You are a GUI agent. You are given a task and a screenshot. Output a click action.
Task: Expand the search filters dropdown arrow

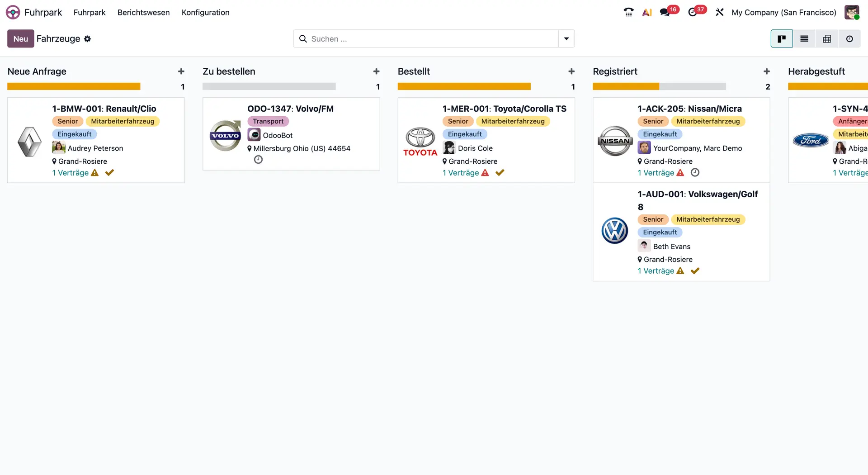[x=566, y=38]
